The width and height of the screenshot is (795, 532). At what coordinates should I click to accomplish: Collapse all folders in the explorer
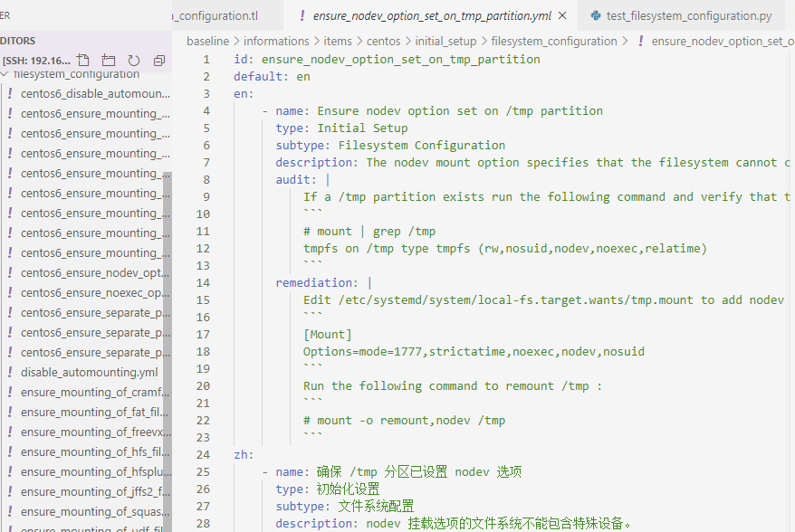tap(159, 61)
